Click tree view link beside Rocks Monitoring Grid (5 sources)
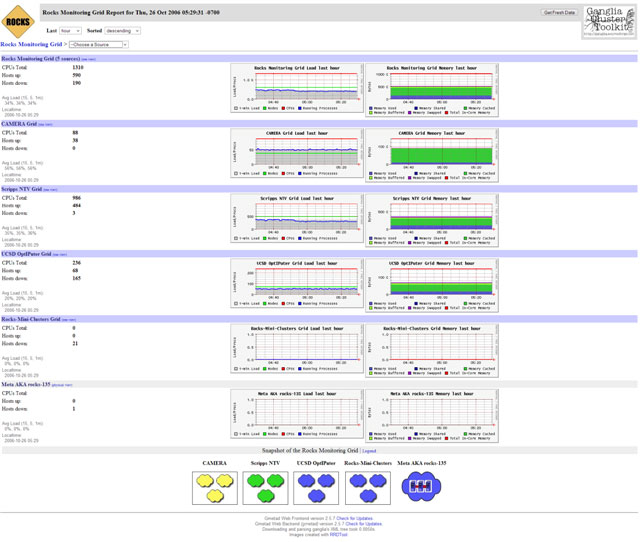 pyautogui.click(x=89, y=60)
